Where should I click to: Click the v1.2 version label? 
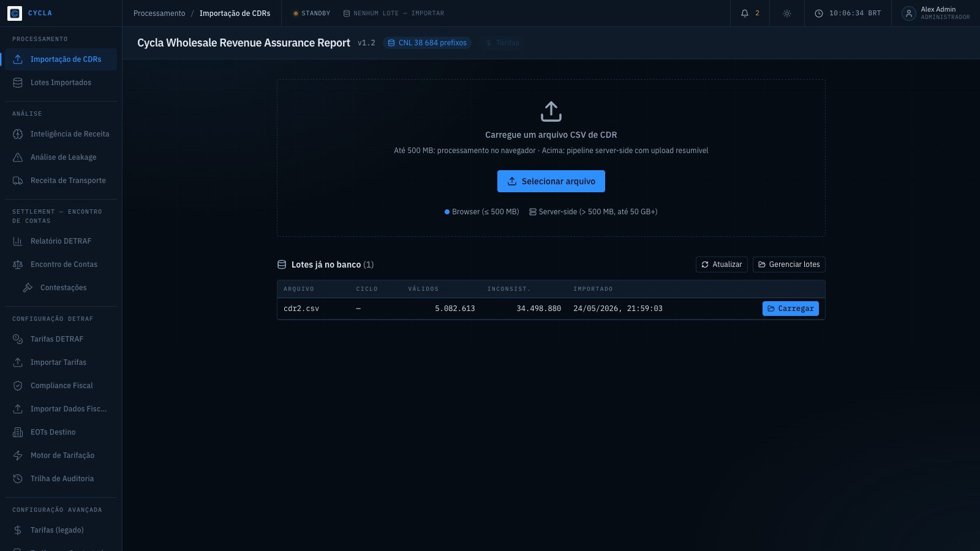[x=366, y=43]
